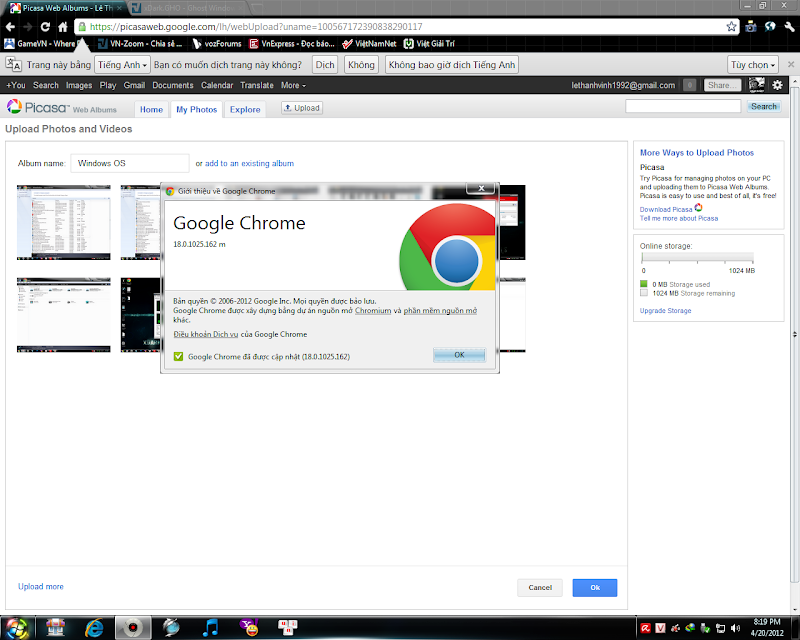The image size is (800, 640).
Task: Open the Tiếng Anh language dropdown
Action: click(122, 65)
